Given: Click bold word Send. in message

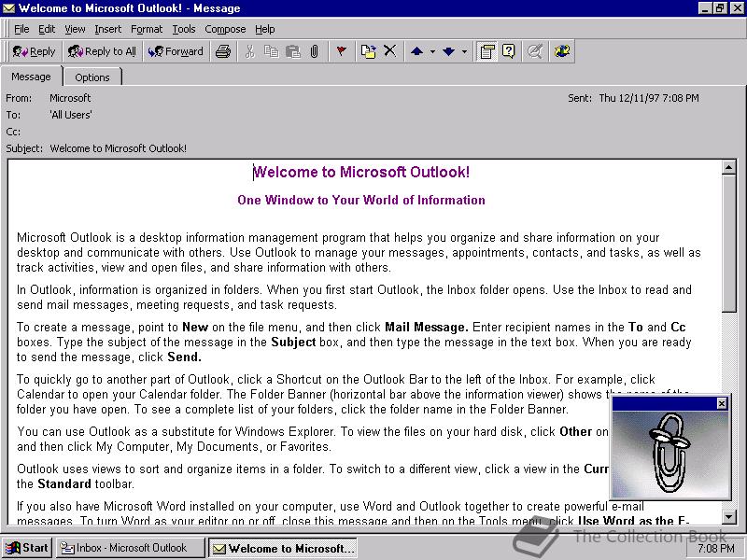Looking at the screenshot, I should pyautogui.click(x=184, y=357).
